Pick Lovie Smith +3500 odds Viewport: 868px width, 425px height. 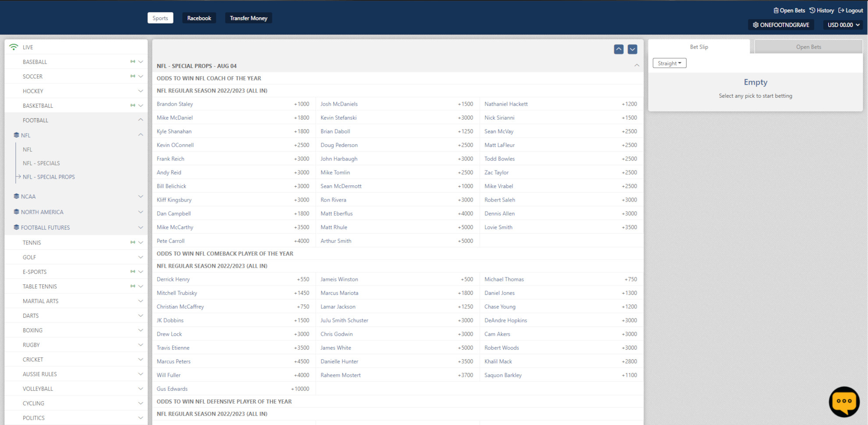(x=561, y=227)
